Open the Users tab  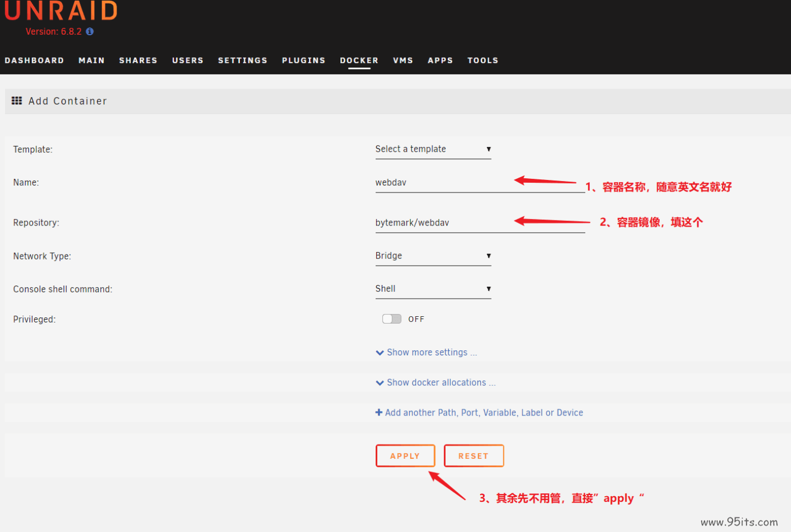tap(188, 60)
